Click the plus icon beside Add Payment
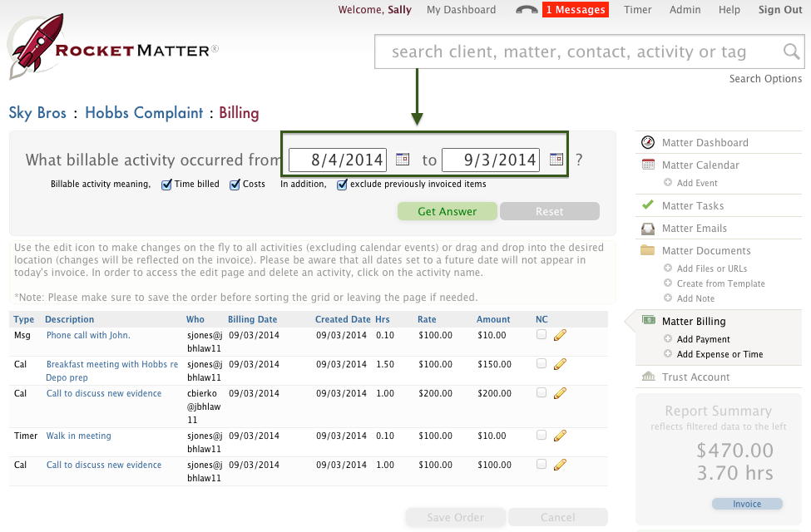Image resolution: width=811 pixels, height=532 pixels. pos(668,339)
